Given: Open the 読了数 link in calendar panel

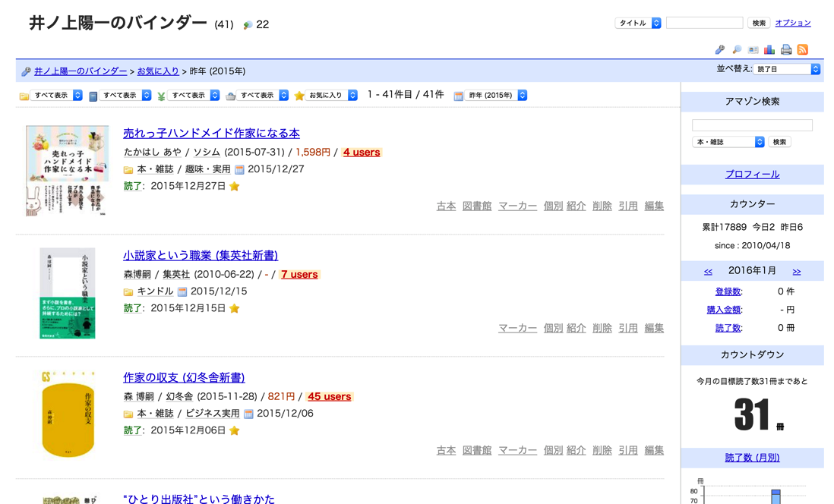Looking at the screenshot, I should (x=728, y=329).
